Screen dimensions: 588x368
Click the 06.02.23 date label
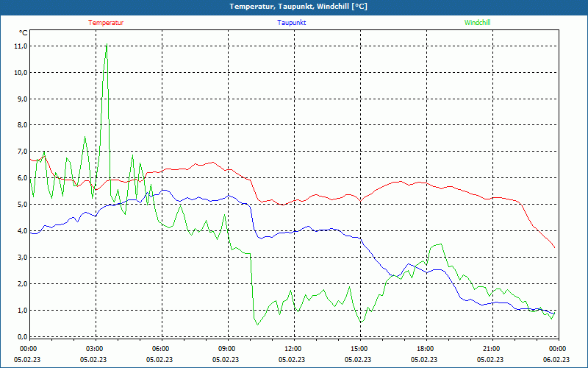pyautogui.click(x=556, y=360)
